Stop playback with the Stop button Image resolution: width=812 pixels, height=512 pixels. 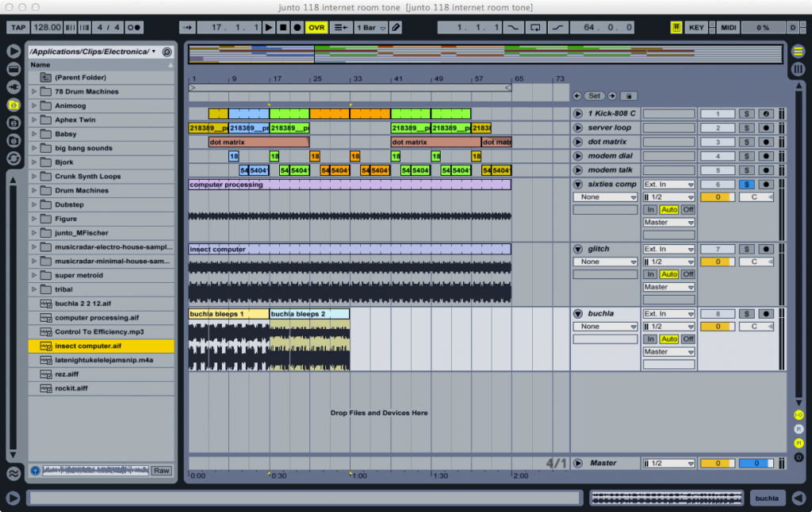(283, 28)
